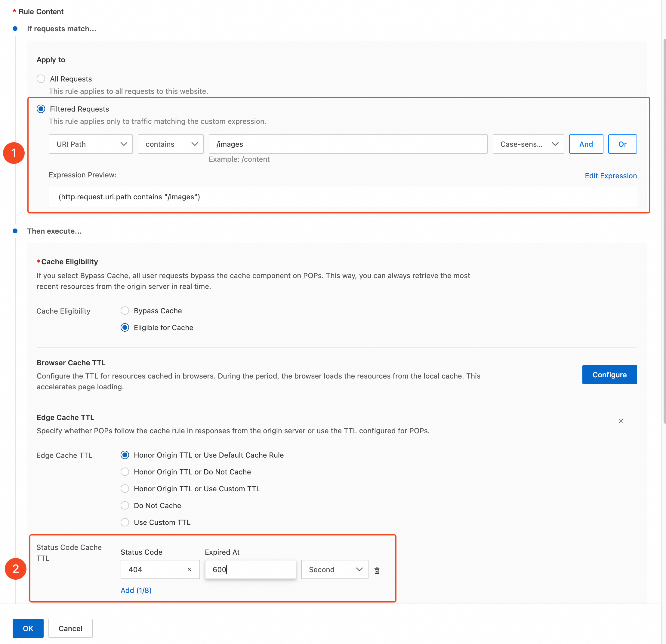
Task: Select Honor Origin TTL or Use Custom TTL
Action: pos(125,489)
